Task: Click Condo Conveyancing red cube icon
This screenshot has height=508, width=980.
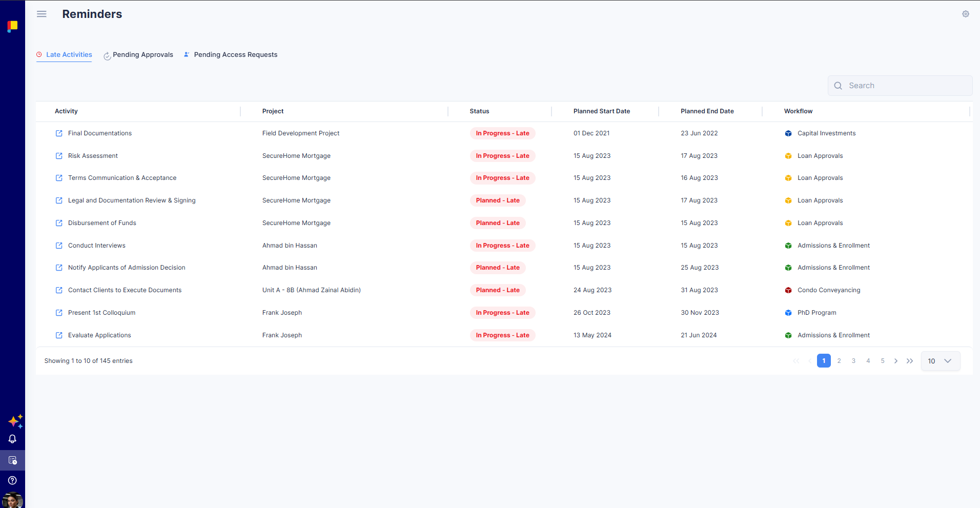Action: pos(788,290)
